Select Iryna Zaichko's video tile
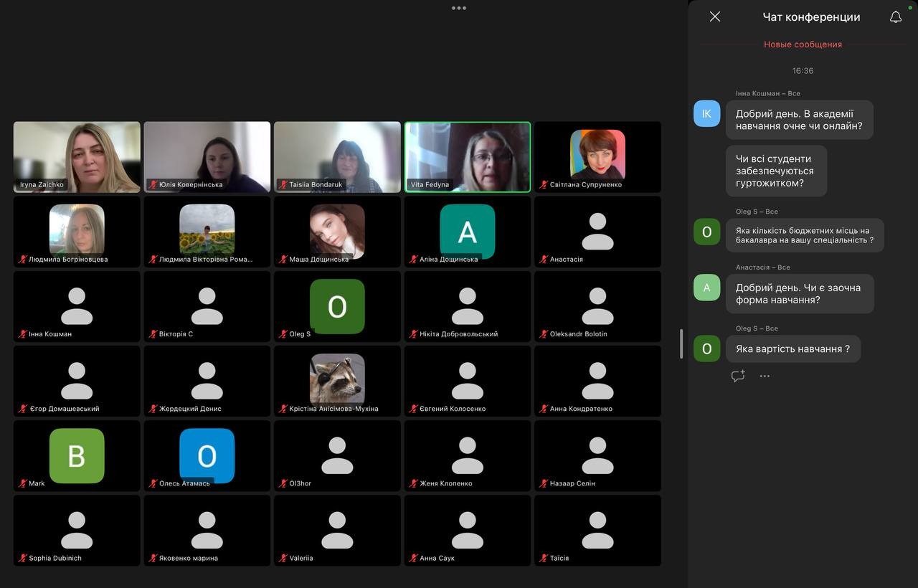Image resolution: width=918 pixels, height=588 pixels. [x=77, y=156]
